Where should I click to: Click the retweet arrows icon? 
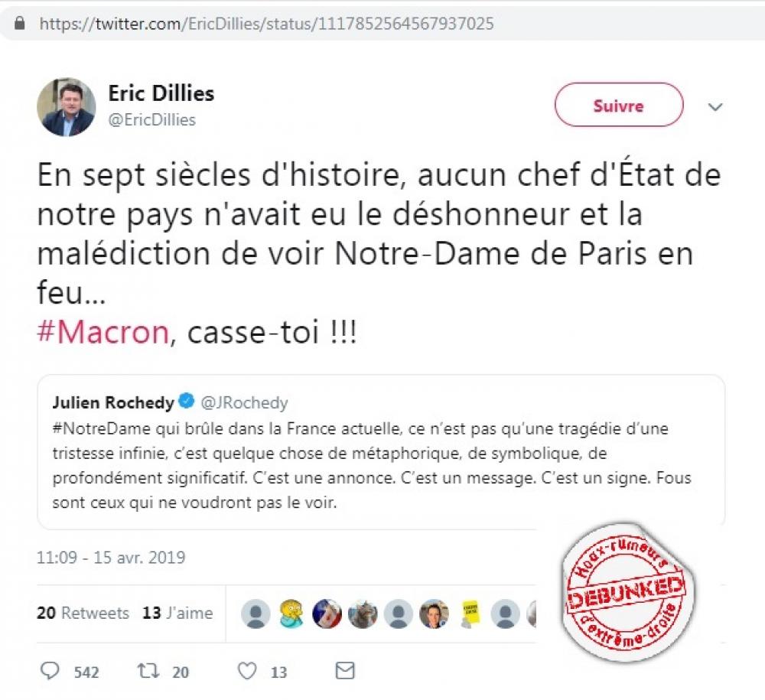(148, 671)
